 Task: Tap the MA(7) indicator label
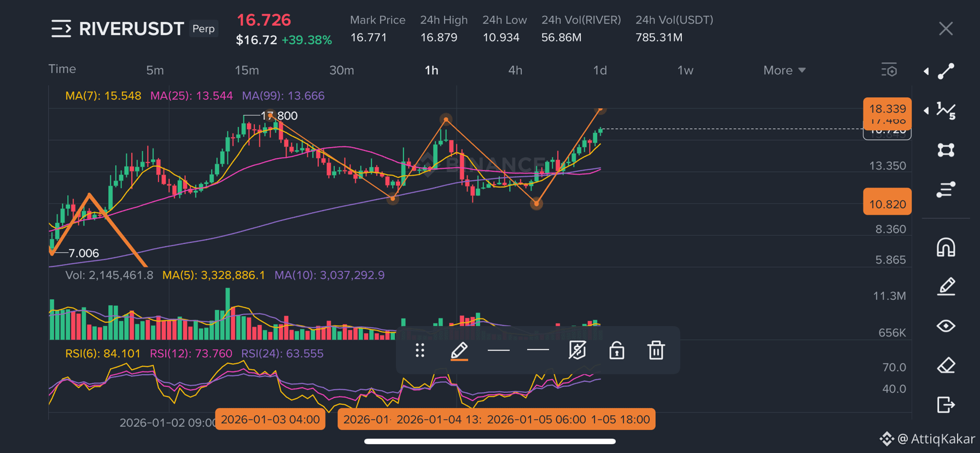tap(103, 96)
